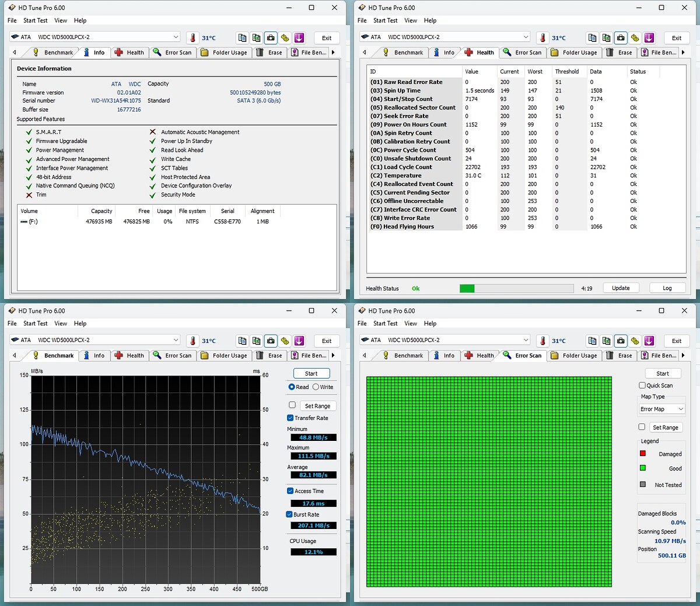Click the thermometer icon in the Error Scan window

543,341
